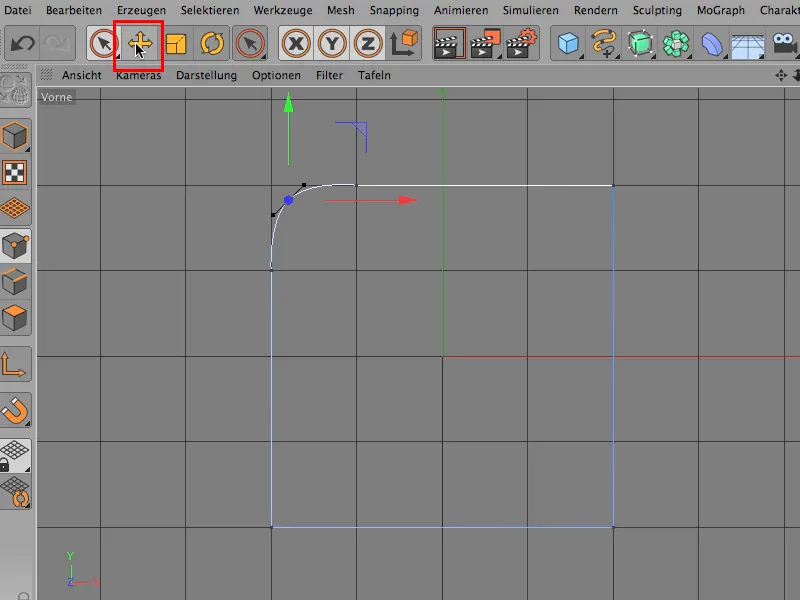
Task: Open the viewport Optionen menu
Action: [x=276, y=76]
